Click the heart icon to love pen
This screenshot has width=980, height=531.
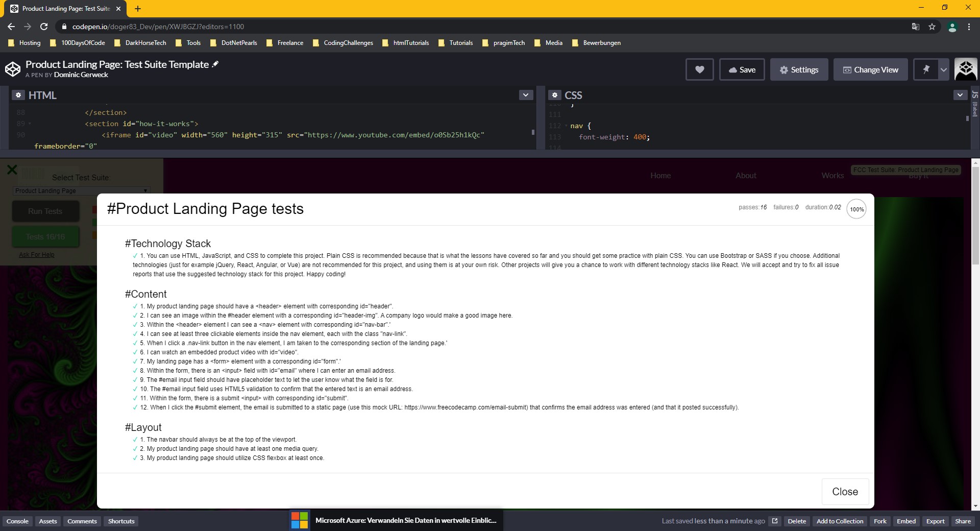point(699,70)
